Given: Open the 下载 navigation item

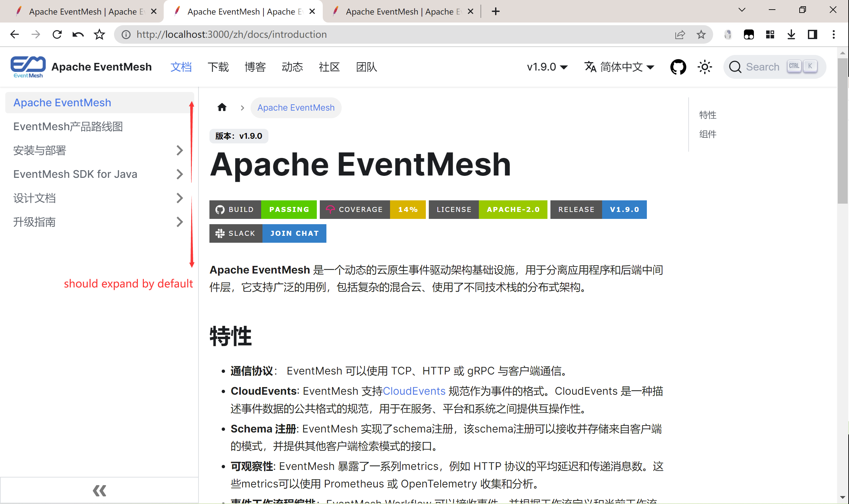Looking at the screenshot, I should coord(218,67).
